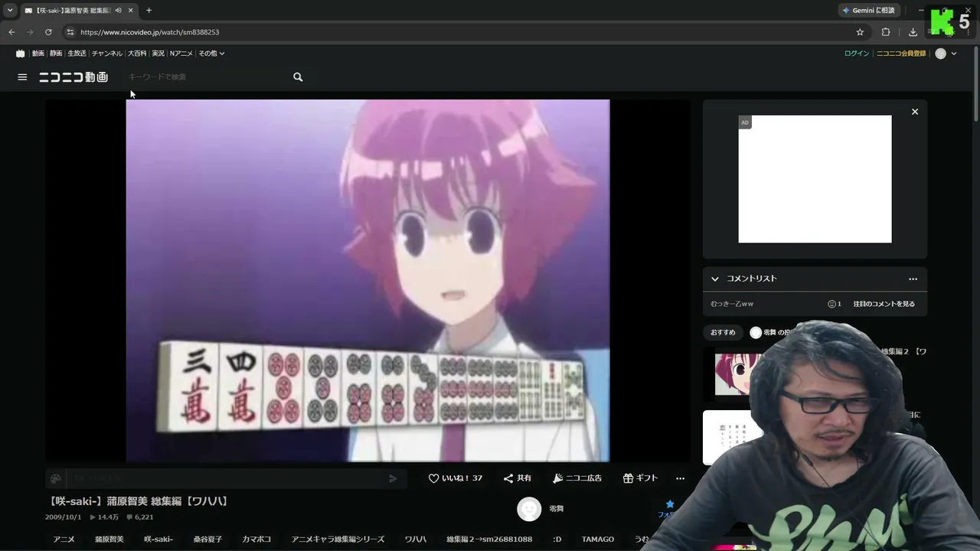Select the ワハハ tag
980x551 pixels.
415,540
